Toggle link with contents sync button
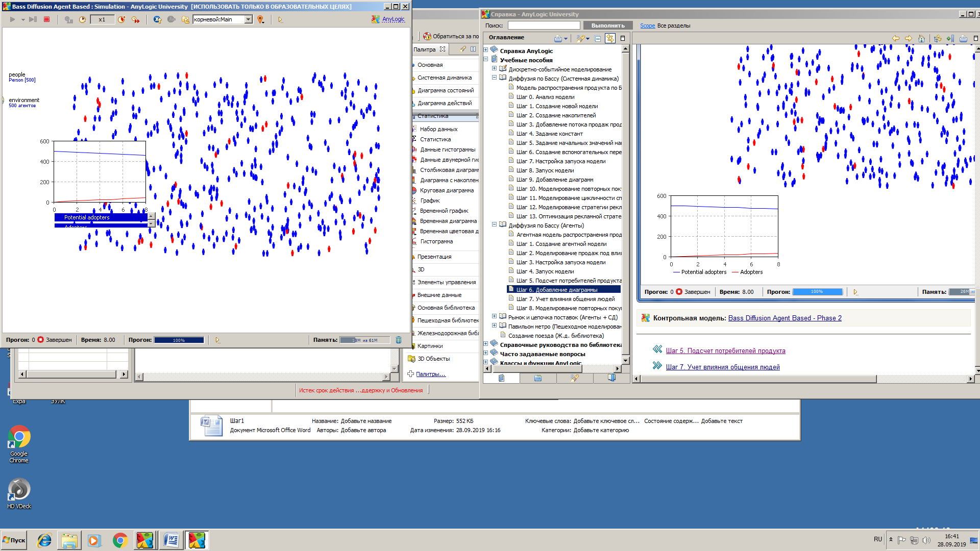This screenshot has width=980, height=551. point(610,38)
